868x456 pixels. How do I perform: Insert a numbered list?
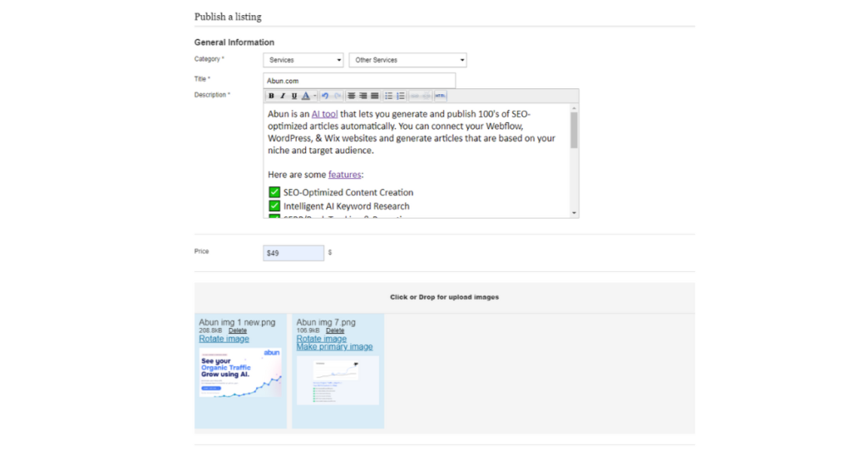401,96
